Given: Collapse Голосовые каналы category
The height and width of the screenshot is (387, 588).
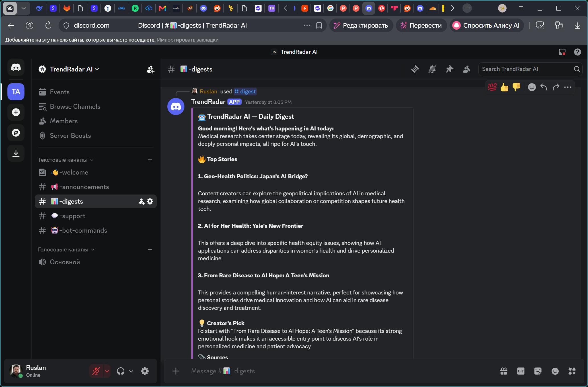Looking at the screenshot, I should (66, 249).
